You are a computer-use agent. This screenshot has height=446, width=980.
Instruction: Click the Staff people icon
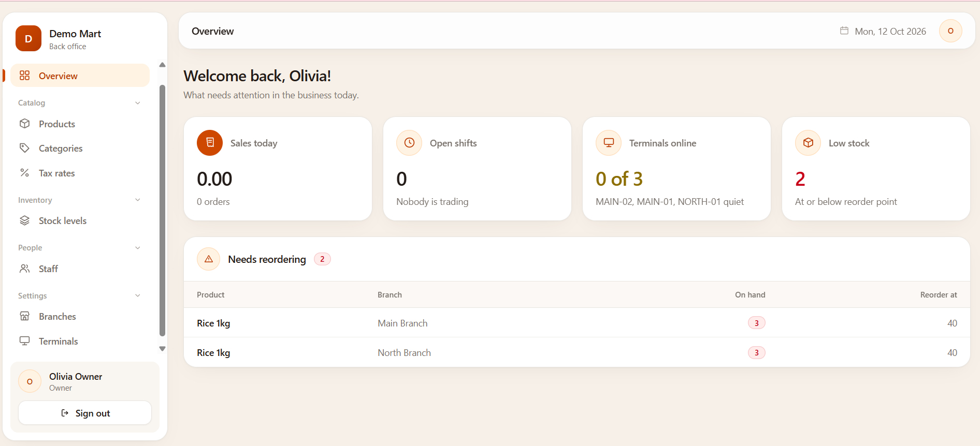pyautogui.click(x=24, y=269)
